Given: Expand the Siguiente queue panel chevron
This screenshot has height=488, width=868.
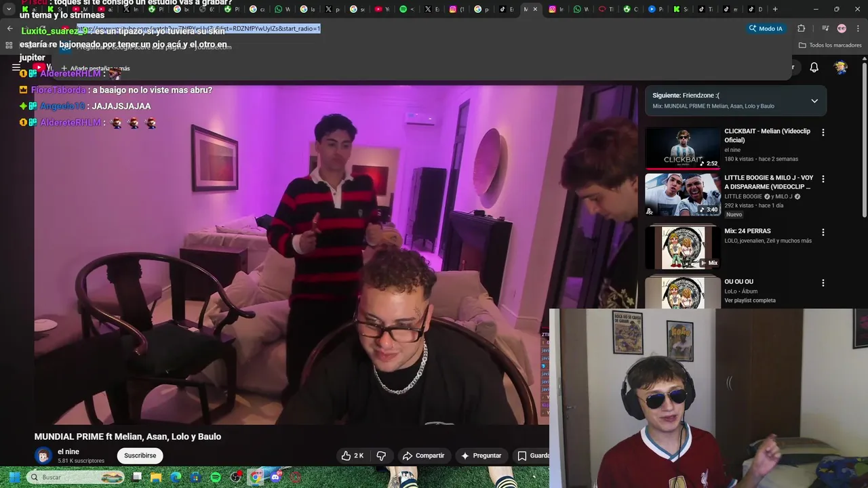Looking at the screenshot, I should pos(814,101).
